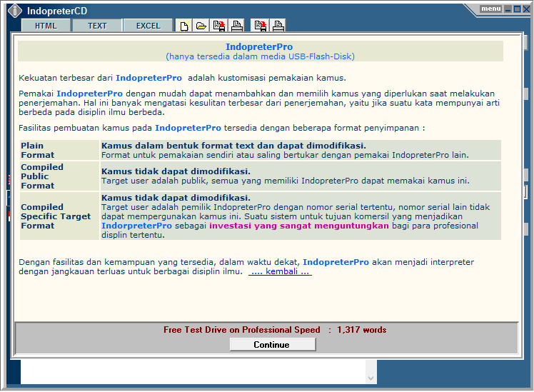Follow the '.... kembali ...' link

click(x=280, y=271)
